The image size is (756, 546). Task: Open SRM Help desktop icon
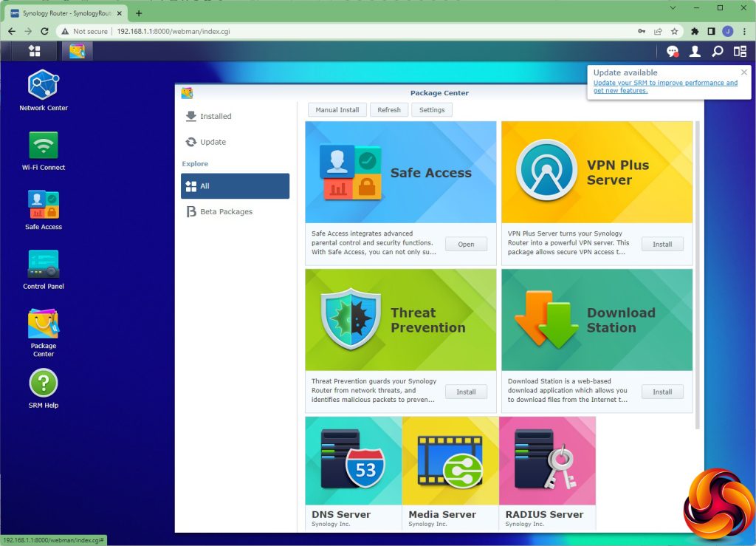(44, 389)
